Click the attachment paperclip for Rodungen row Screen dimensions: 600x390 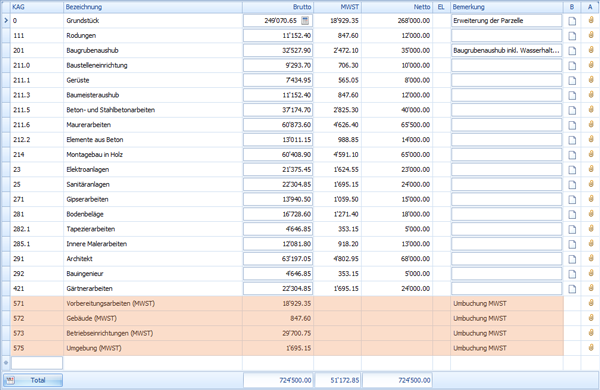[x=591, y=35]
